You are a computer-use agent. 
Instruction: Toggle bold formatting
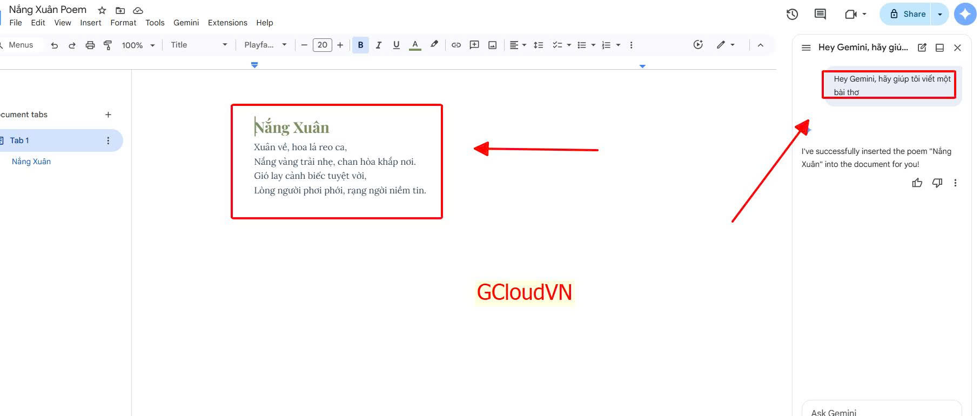(x=360, y=45)
